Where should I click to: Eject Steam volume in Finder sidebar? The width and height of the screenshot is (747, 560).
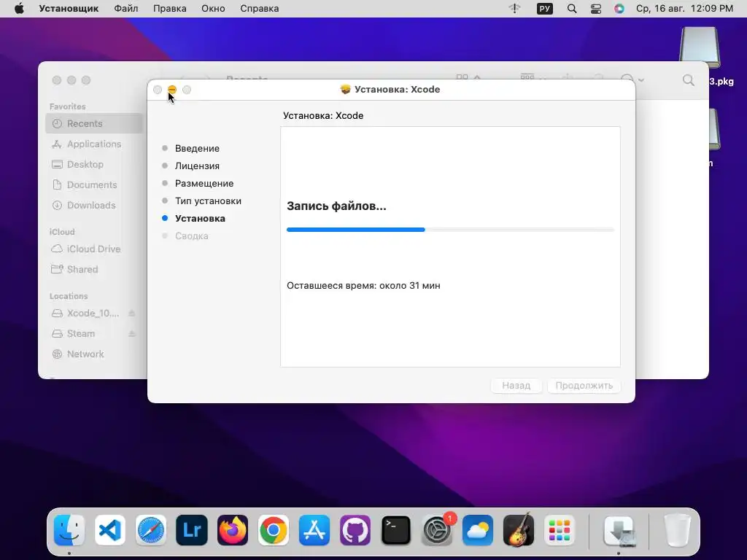click(x=132, y=334)
